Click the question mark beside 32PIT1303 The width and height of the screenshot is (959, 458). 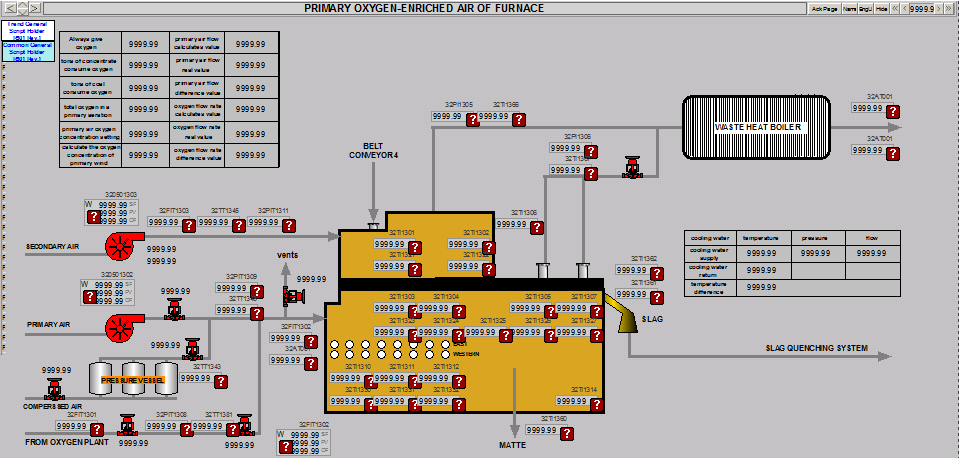[189, 225]
